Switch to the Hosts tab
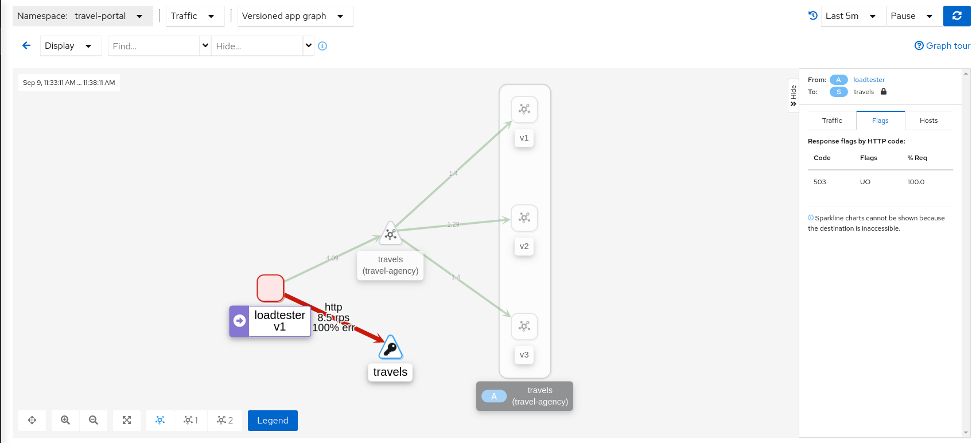The height and width of the screenshot is (443, 980). point(928,121)
